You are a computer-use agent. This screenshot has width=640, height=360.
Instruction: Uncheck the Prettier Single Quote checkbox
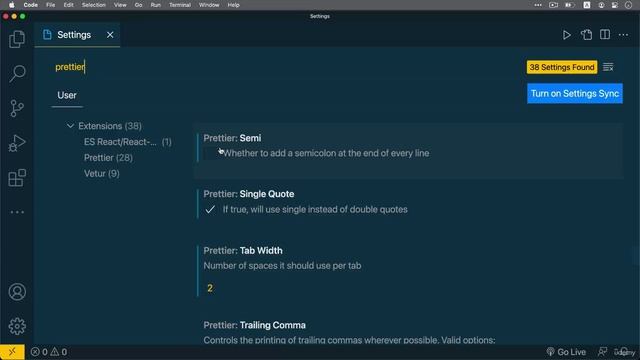pyautogui.click(x=210, y=209)
